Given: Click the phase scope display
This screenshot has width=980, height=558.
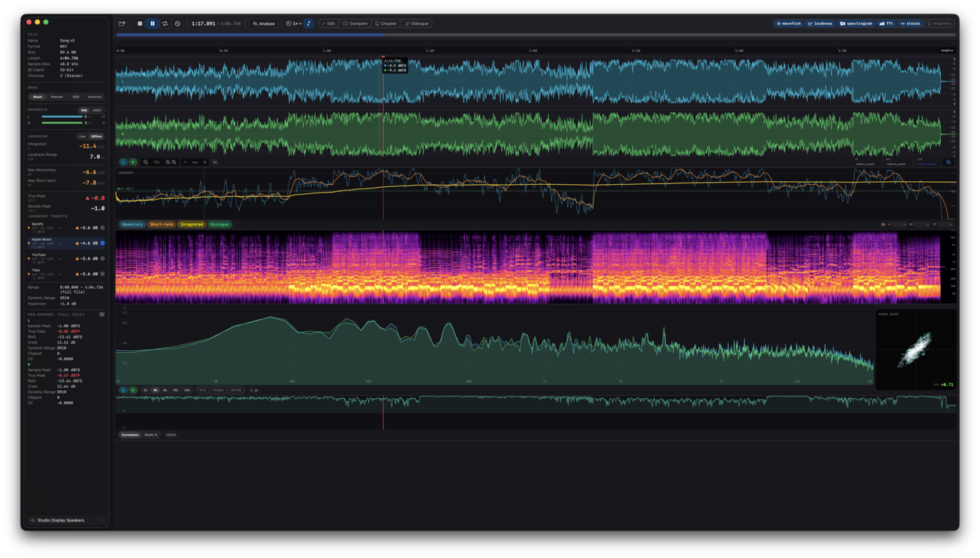Looking at the screenshot, I should tap(916, 349).
